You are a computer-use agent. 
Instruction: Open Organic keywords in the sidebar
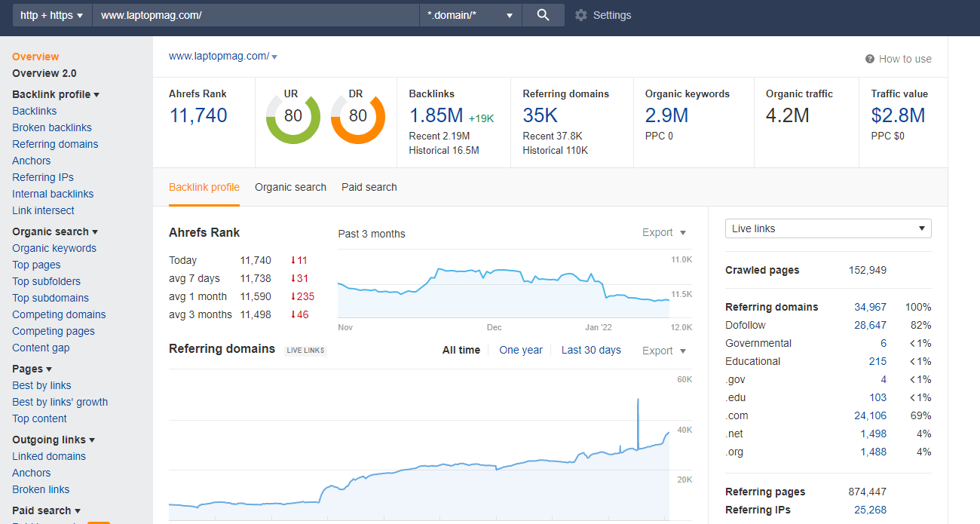tap(54, 248)
